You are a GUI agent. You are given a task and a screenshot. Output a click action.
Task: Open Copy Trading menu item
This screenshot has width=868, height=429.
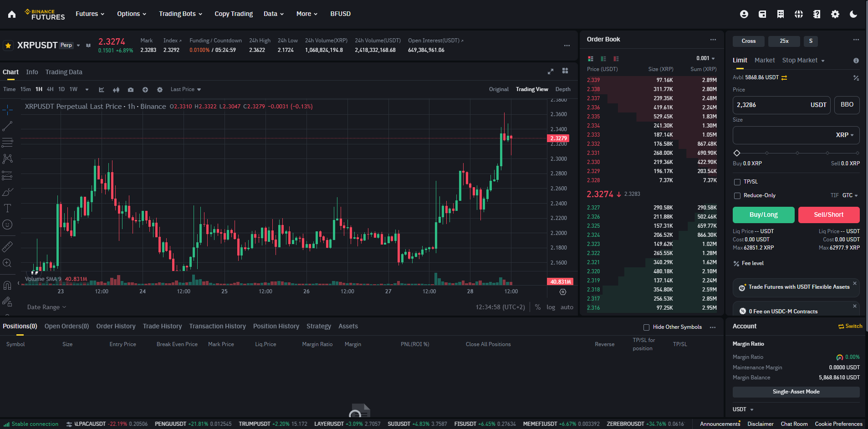(x=234, y=14)
